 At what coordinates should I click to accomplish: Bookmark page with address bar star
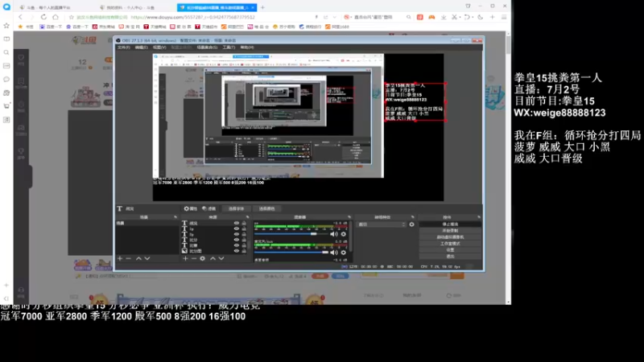[x=72, y=17]
